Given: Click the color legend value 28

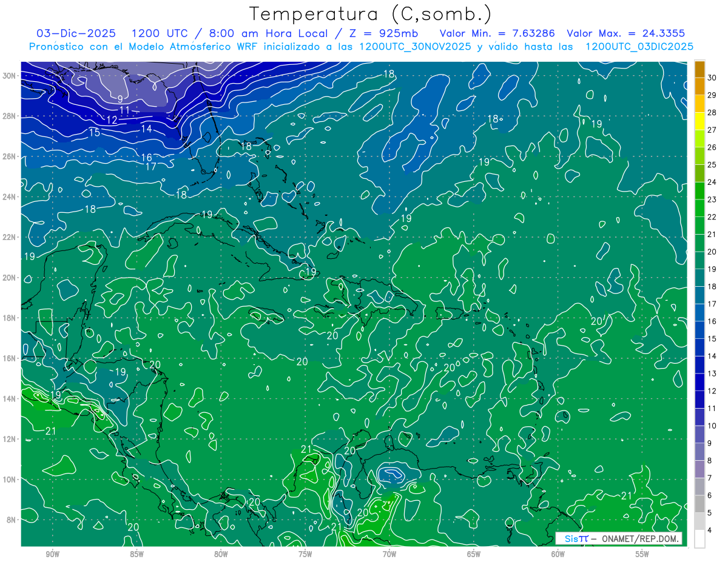Looking at the screenshot, I should 712,112.
